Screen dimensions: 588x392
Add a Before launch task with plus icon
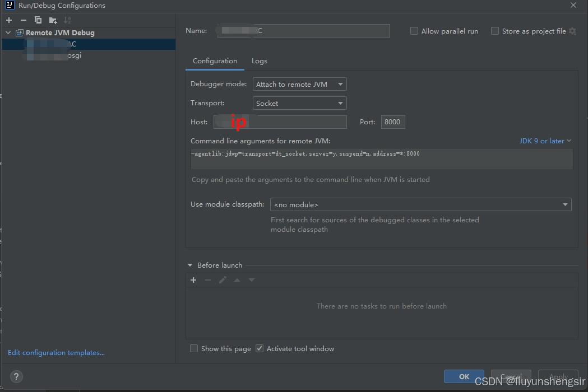(x=193, y=280)
